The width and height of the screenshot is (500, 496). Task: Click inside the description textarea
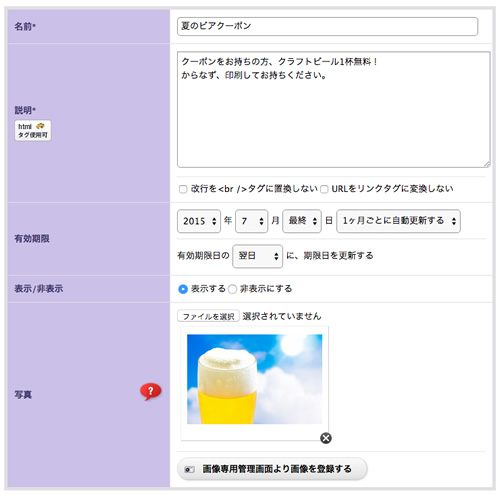click(334, 109)
